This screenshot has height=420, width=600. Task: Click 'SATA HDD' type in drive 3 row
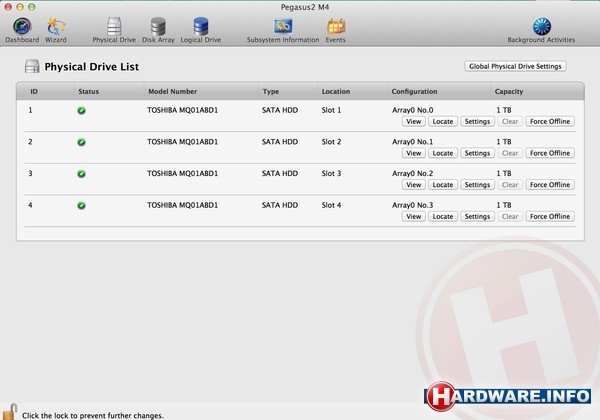pos(280,174)
